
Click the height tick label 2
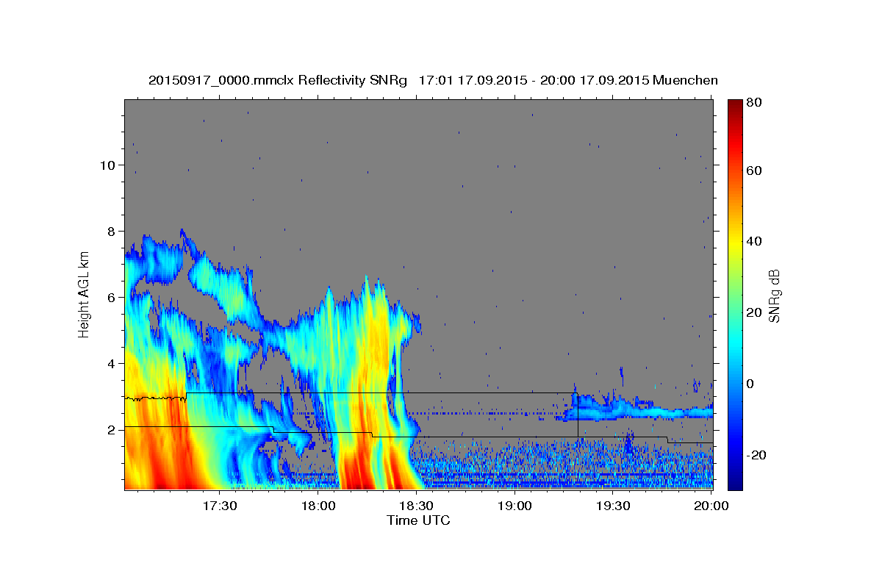point(112,430)
